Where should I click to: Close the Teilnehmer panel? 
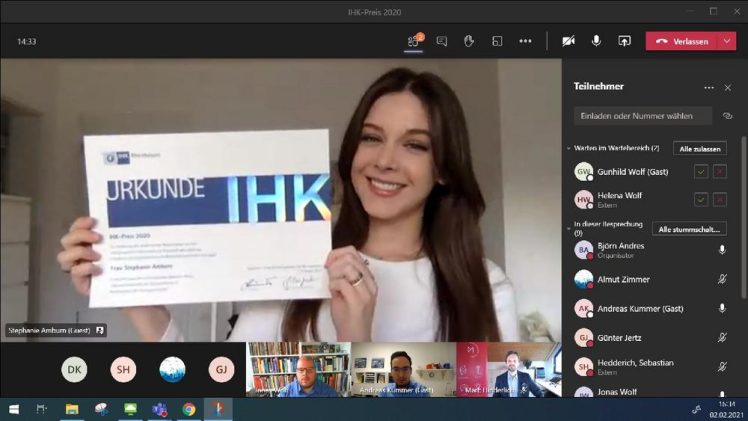coord(728,88)
